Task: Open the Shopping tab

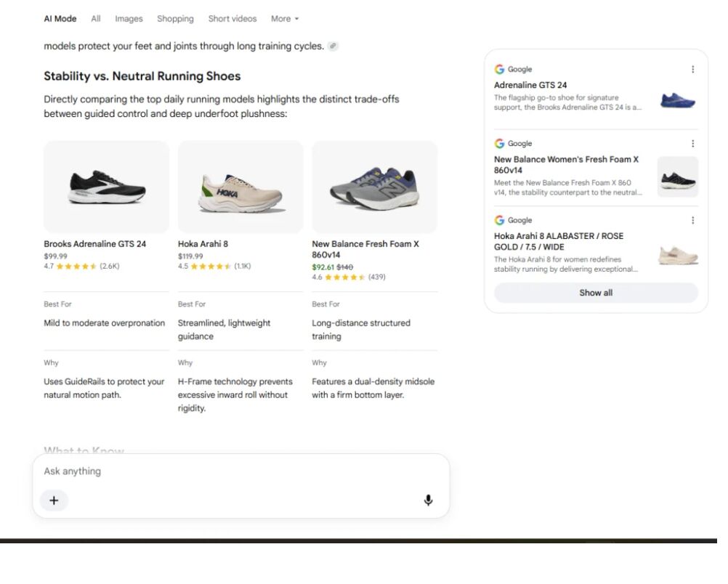Action: 175,19
